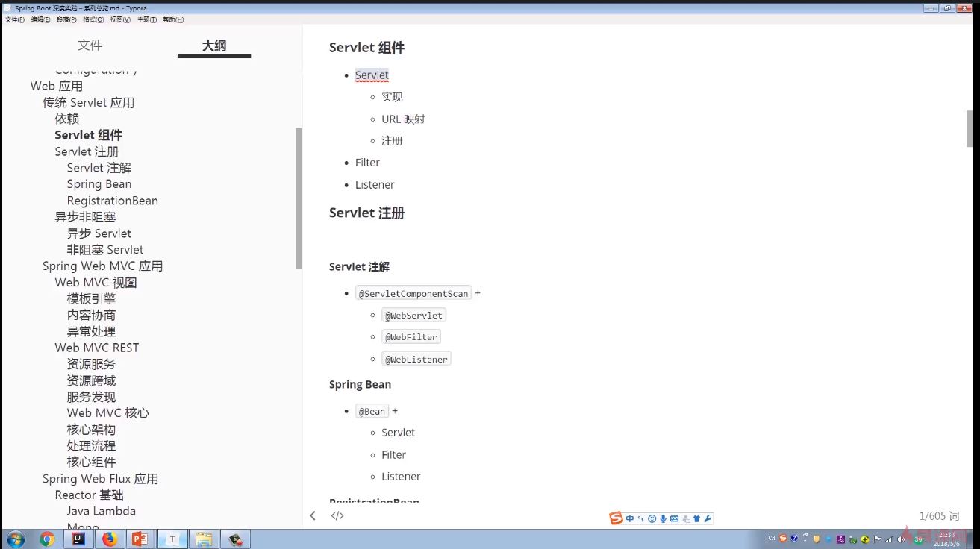The height and width of the screenshot is (549, 980).
Task: Go to 'Spring Bean' outline entry
Action: tap(99, 184)
